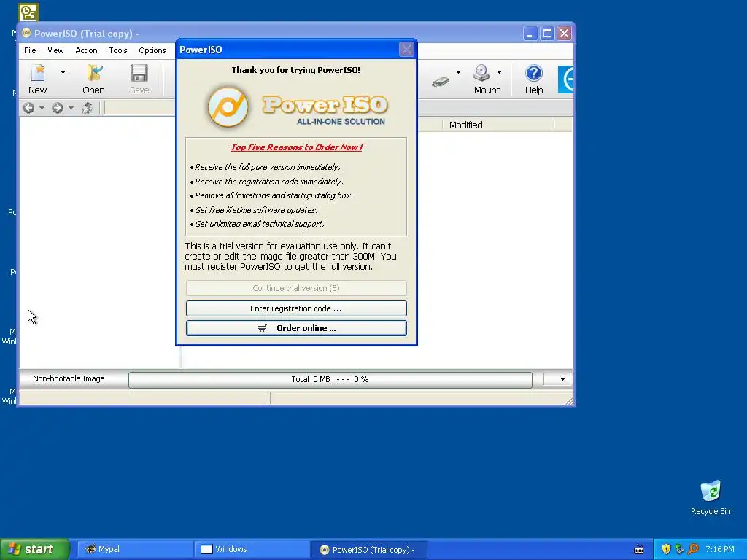The width and height of the screenshot is (747, 560).
Task: Click the path address field
Action: pos(140,108)
